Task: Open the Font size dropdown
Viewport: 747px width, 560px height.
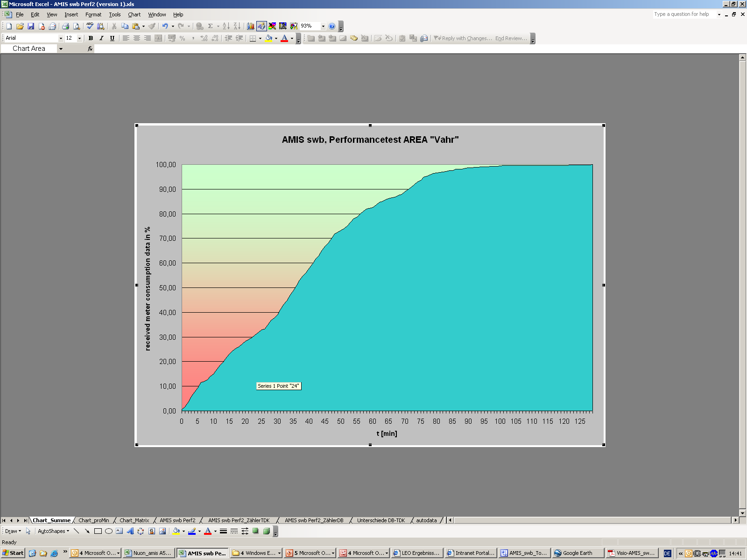Action: pyautogui.click(x=79, y=38)
